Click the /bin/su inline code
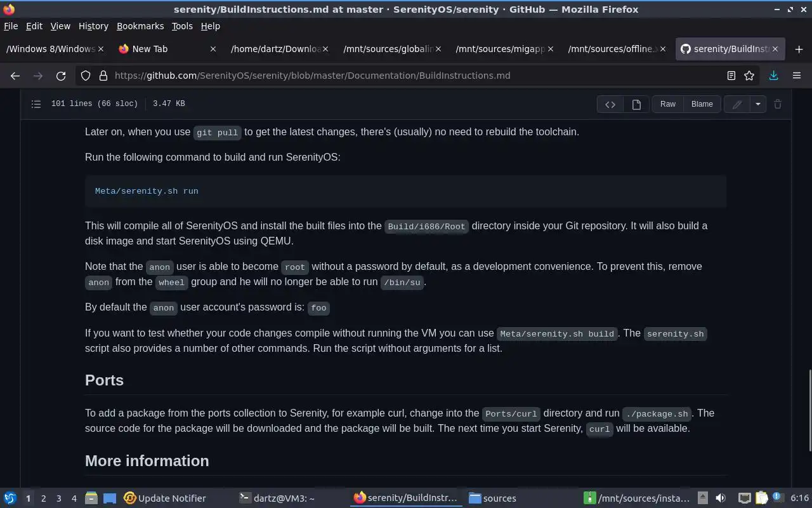The height and width of the screenshot is (508, 812). tap(402, 282)
